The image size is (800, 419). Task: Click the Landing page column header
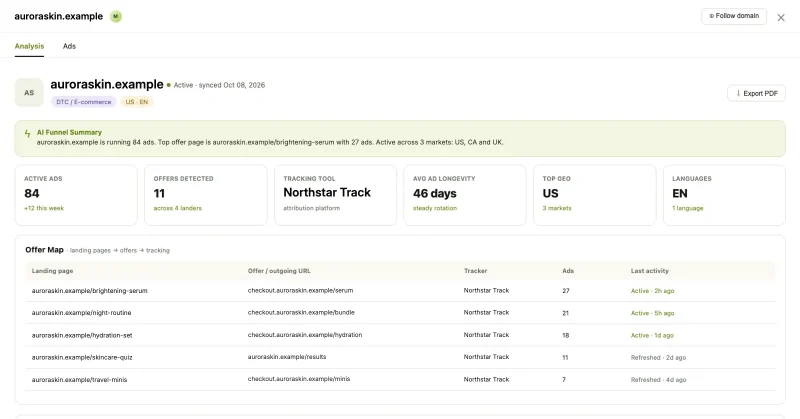tap(52, 271)
